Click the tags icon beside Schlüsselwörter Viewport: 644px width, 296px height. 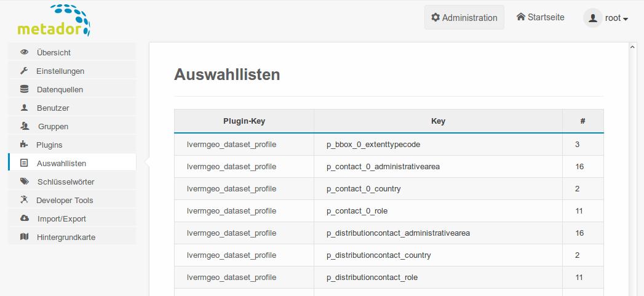click(x=25, y=182)
